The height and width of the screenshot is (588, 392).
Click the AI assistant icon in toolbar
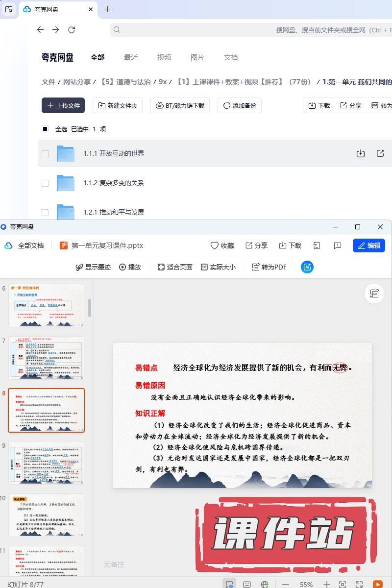click(x=307, y=267)
